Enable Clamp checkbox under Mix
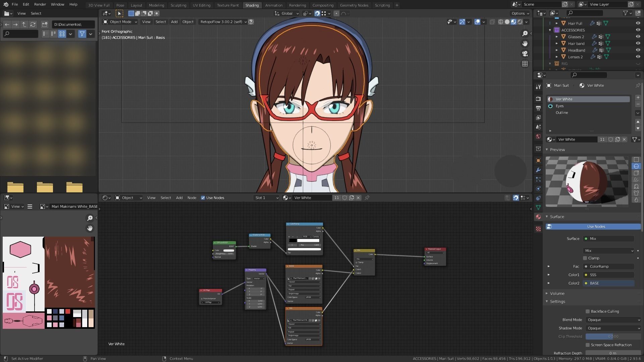644x362 pixels. (x=585, y=258)
